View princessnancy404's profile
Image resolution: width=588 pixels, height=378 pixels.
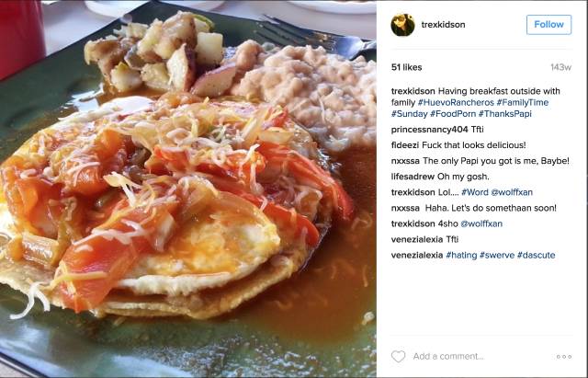pos(429,130)
